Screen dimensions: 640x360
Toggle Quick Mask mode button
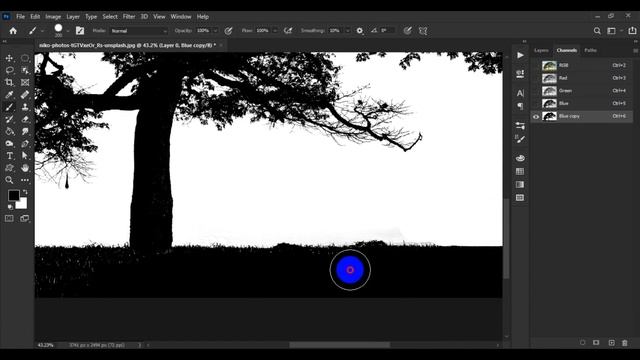pyautogui.click(x=9, y=219)
